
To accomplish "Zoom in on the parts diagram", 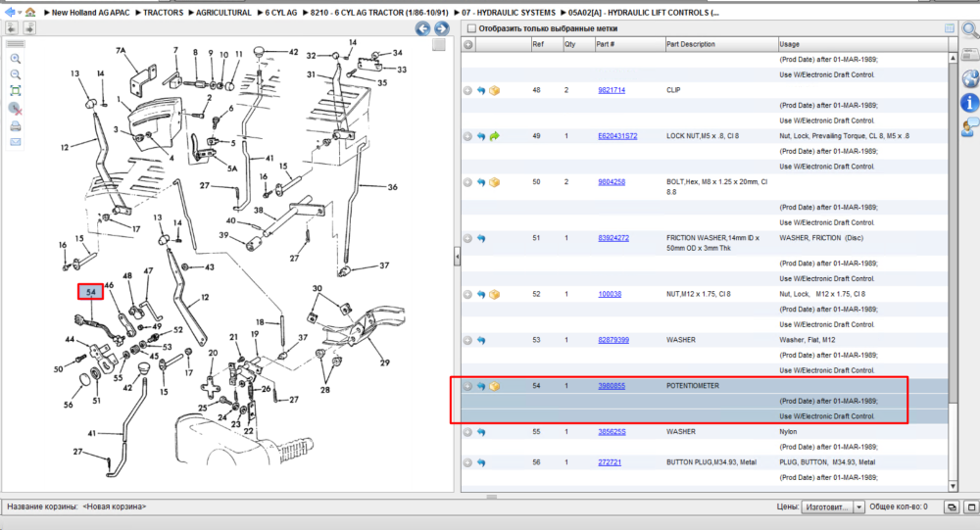I will [x=16, y=59].
